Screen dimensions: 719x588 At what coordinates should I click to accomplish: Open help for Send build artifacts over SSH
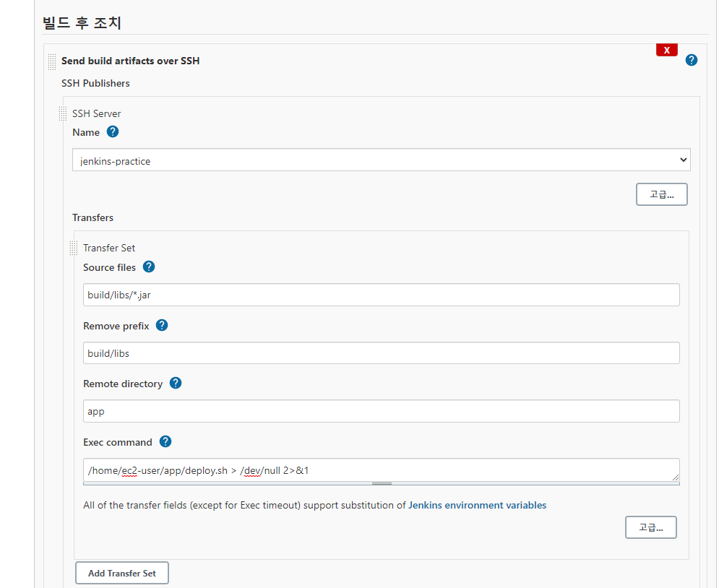coord(691,60)
